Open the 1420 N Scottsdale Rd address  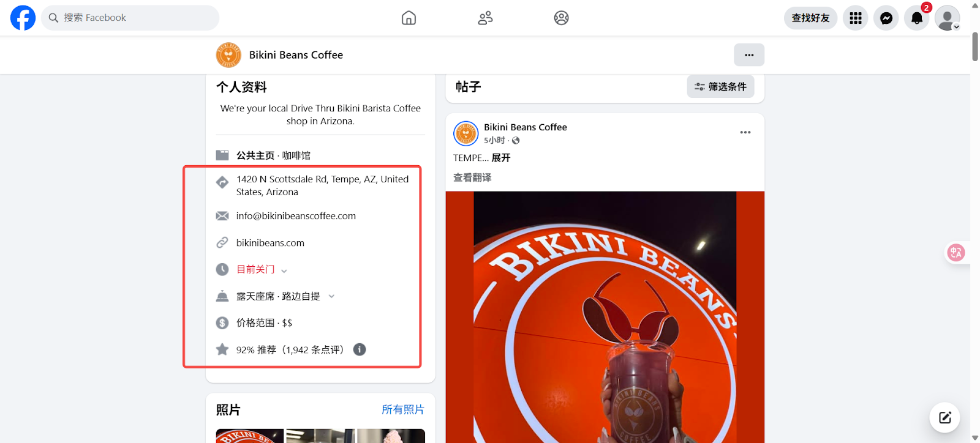tap(322, 185)
